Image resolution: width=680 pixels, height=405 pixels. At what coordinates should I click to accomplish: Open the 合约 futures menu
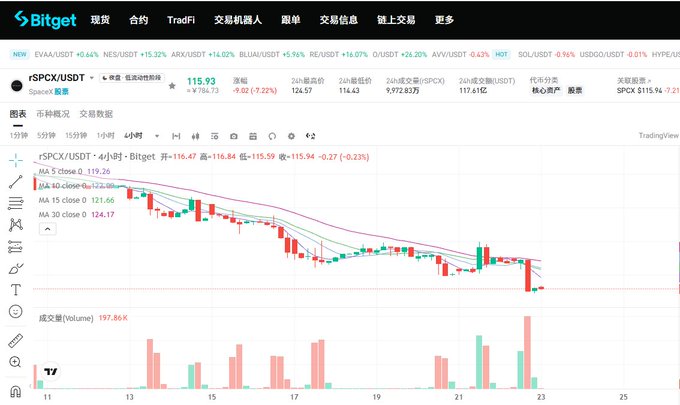pyautogui.click(x=139, y=20)
